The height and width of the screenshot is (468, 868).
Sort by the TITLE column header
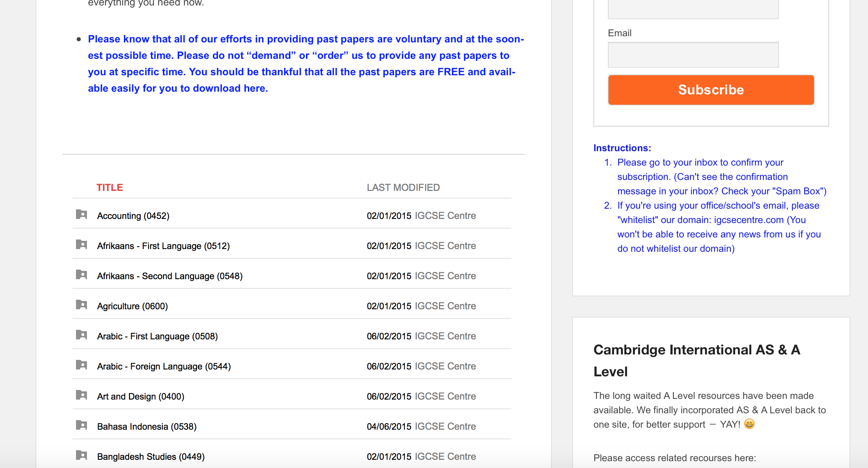point(110,187)
